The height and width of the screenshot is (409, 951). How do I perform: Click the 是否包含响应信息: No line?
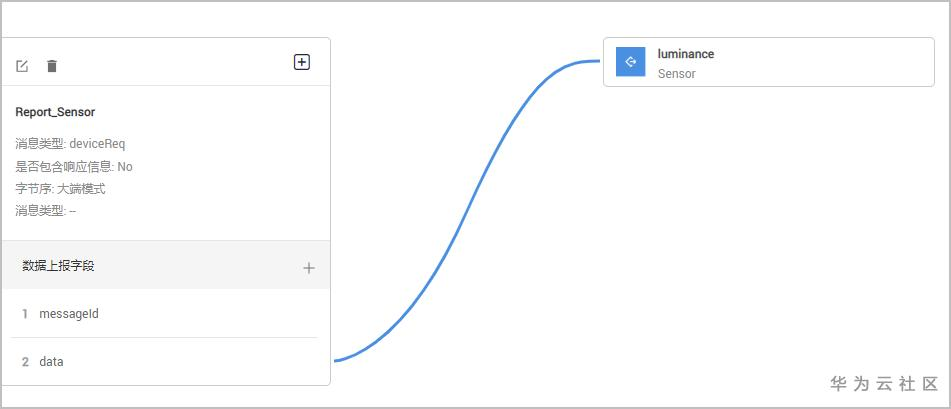pos(74,166)
